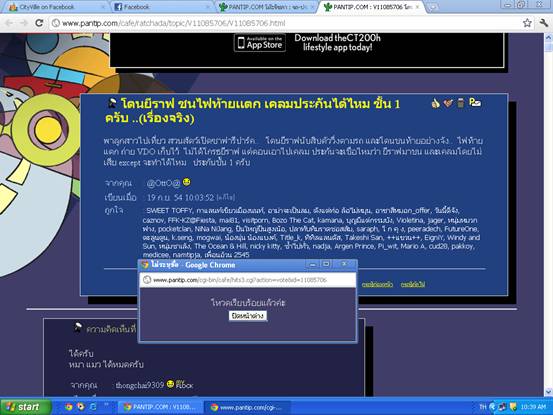Select the www.pantip.com/cgi taskbar window button

coord(247,407)
